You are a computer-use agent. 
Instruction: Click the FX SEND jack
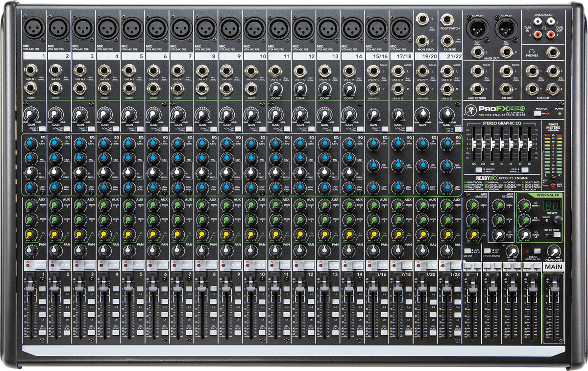point(447,40)
